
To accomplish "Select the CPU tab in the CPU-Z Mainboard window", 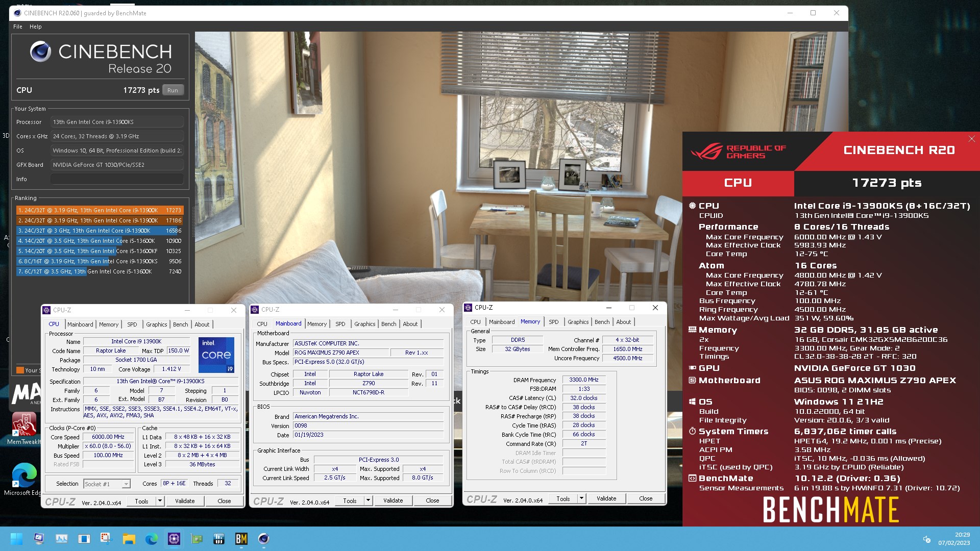I will pyautogui.click(x=262, y=324).
